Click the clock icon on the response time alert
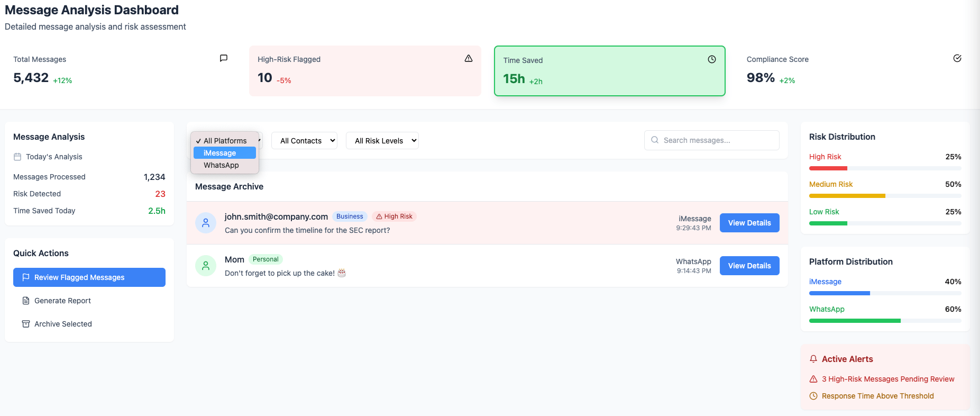The height and width of the screenshot is (416, 980). pos(813,396)
